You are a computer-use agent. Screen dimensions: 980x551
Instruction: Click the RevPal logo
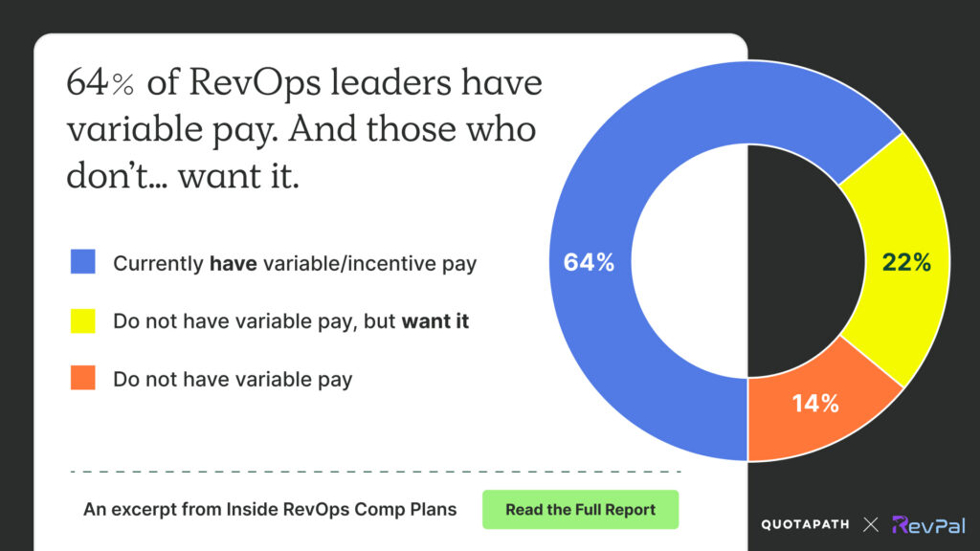[927, 524]
